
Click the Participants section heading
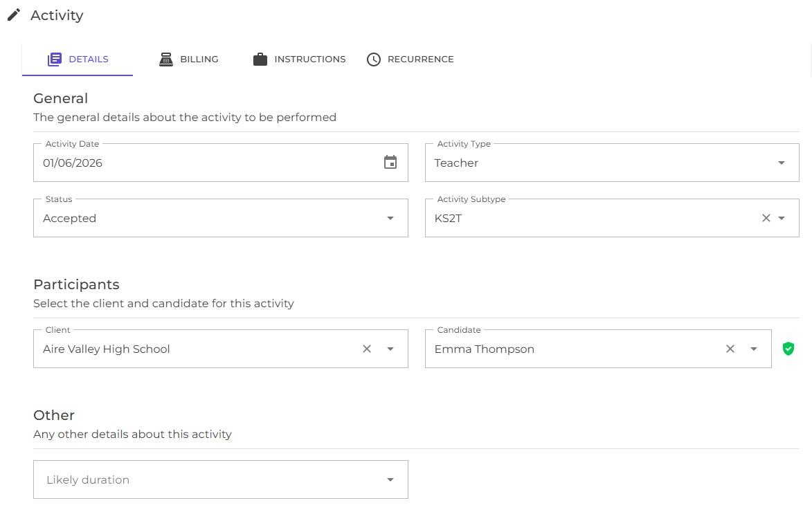coord(76,285)
